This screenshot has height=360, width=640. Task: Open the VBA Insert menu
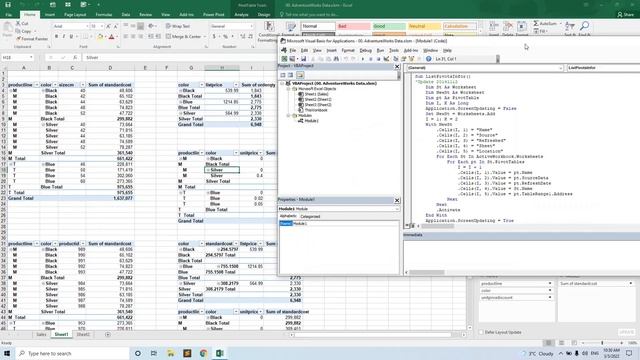point(331,50)
